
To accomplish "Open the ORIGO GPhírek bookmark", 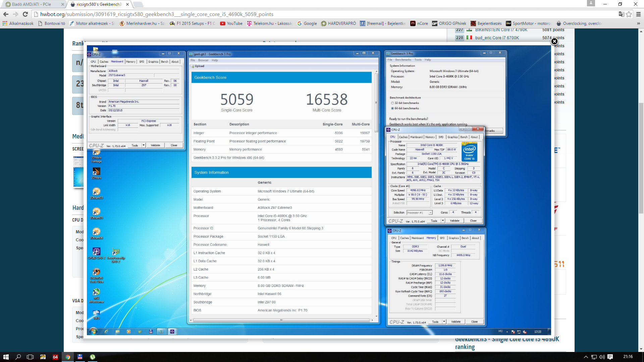I will 449,23.
